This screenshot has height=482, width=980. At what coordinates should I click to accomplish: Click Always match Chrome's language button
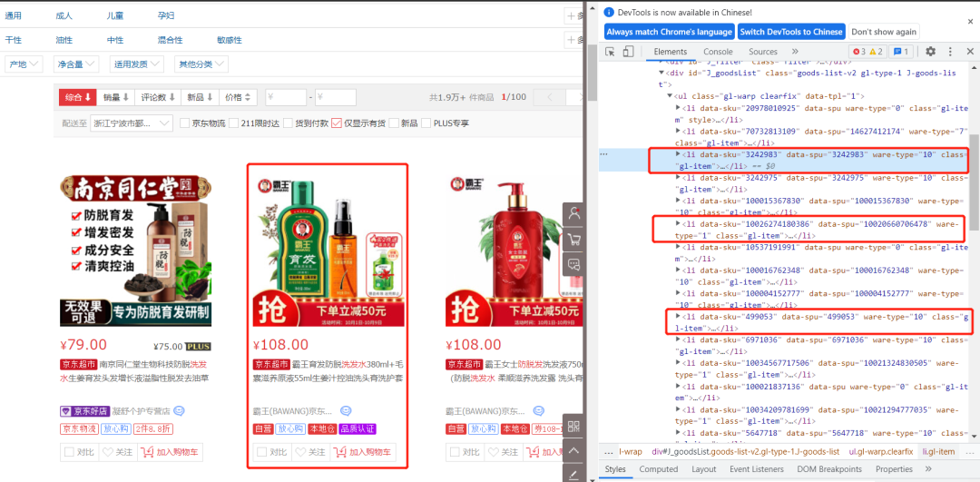pos(670,31)
